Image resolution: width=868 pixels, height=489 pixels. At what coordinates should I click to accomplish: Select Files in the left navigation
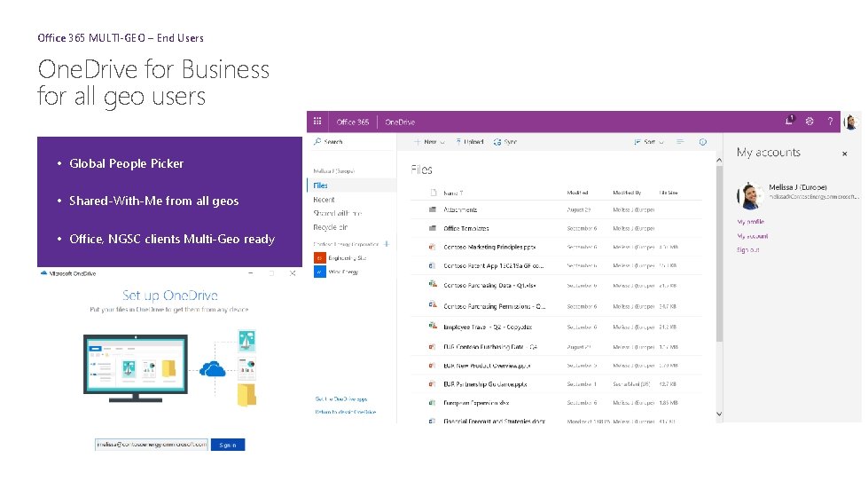(x=351, y=185)
